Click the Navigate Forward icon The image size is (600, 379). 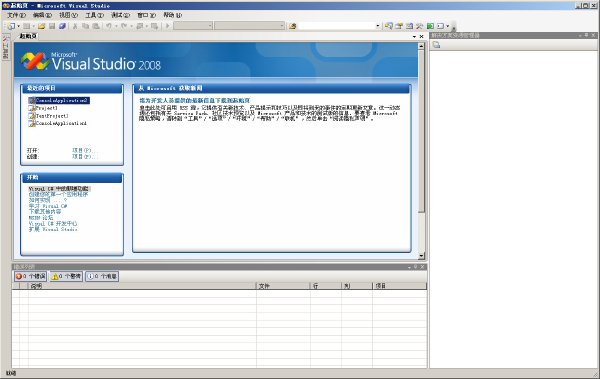(154, 26)
